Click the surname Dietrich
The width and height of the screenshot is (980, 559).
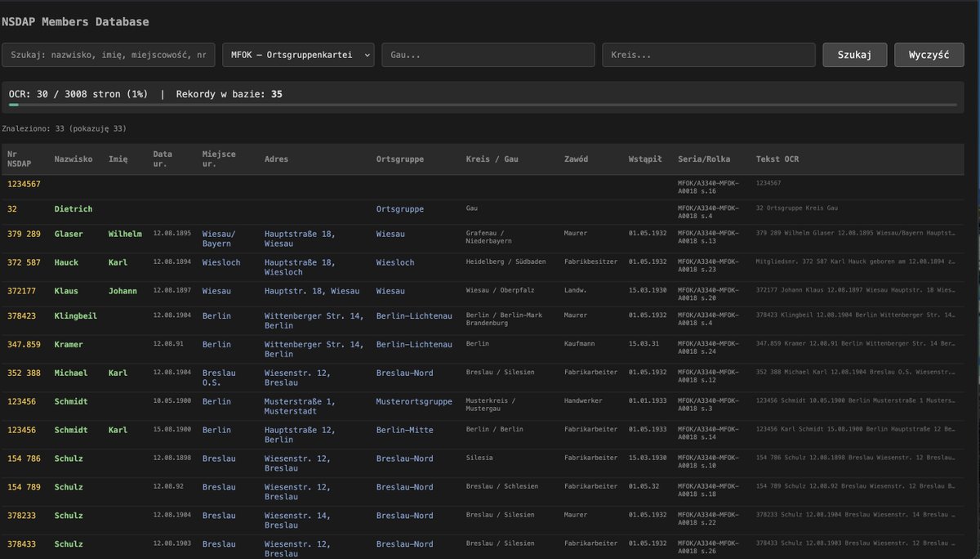(73, 209)
